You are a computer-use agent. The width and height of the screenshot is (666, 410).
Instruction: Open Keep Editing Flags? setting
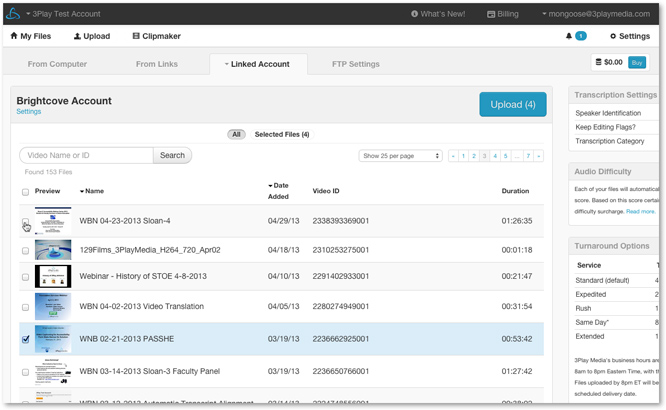[x=605, y=127]
